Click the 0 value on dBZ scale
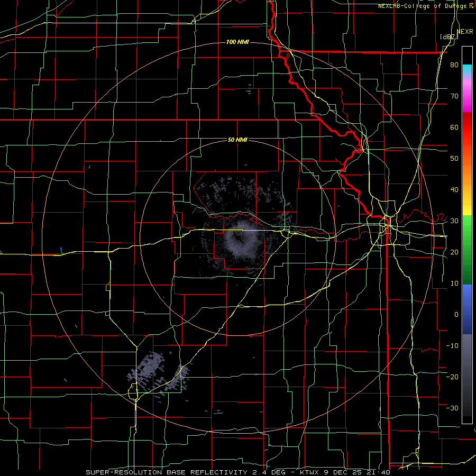 456,315
